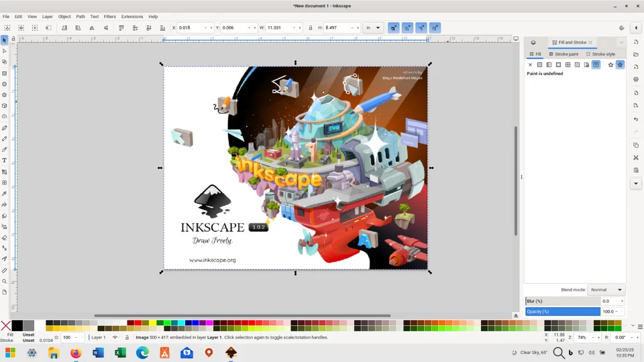Toggle Layer 1 visibility eye icon
Viewport: 644px width, 362px height.
point(115,338)
